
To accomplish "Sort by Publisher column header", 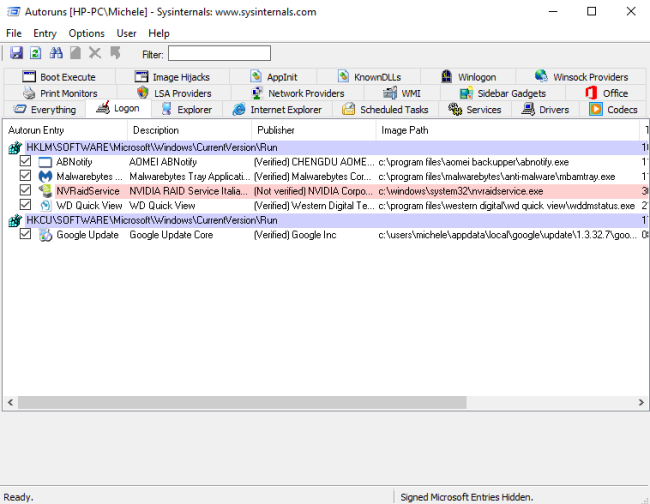I will click(x=314, y=130).
